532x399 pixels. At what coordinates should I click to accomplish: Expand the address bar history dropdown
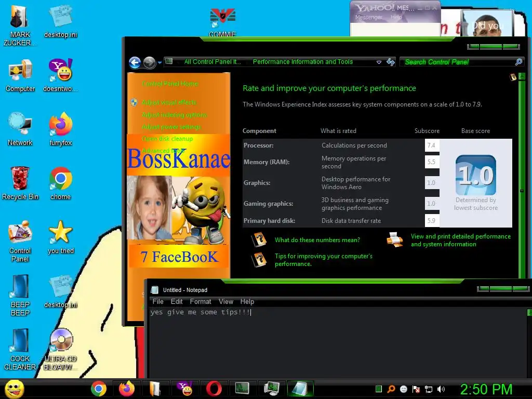[x=379, y=62]
